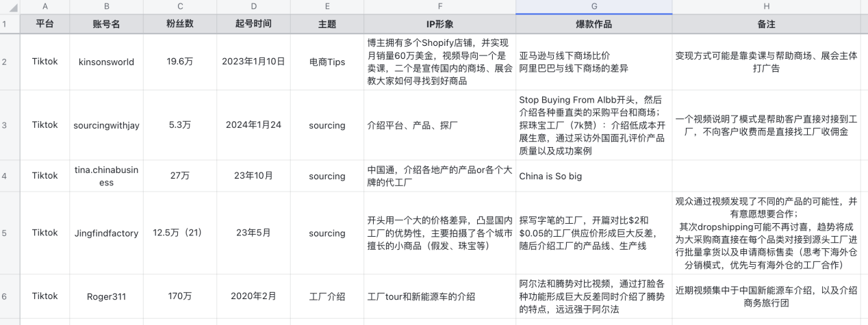Viewport: 868px width, 325px height.
Task: Click the 粉丝数 header cell
Action: point(179,24)
